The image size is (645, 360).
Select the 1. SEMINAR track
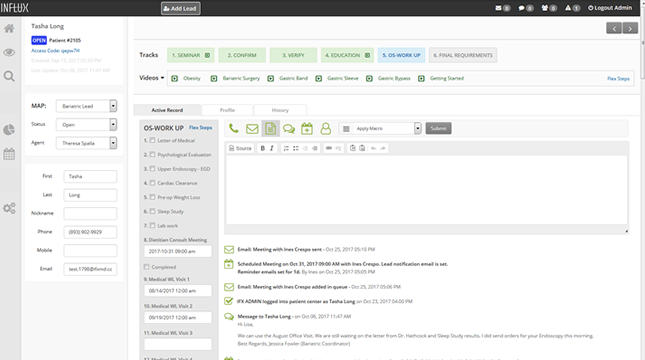coord(191,55)
